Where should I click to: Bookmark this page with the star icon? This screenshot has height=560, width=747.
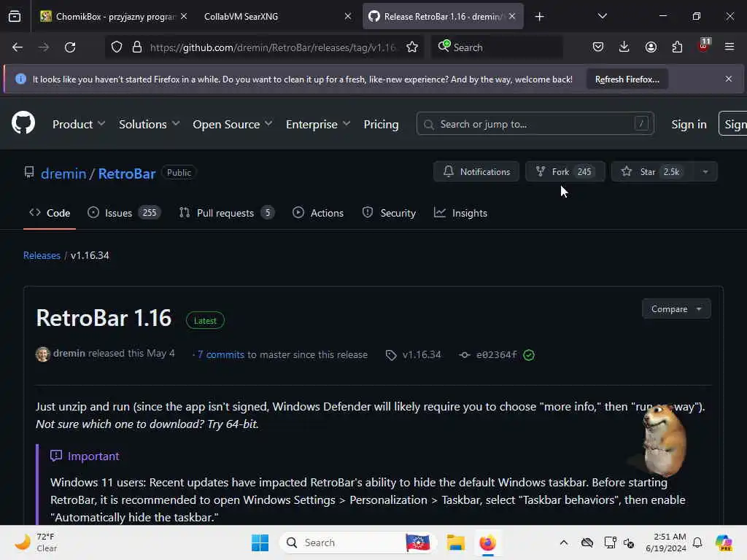pos(412,47)
